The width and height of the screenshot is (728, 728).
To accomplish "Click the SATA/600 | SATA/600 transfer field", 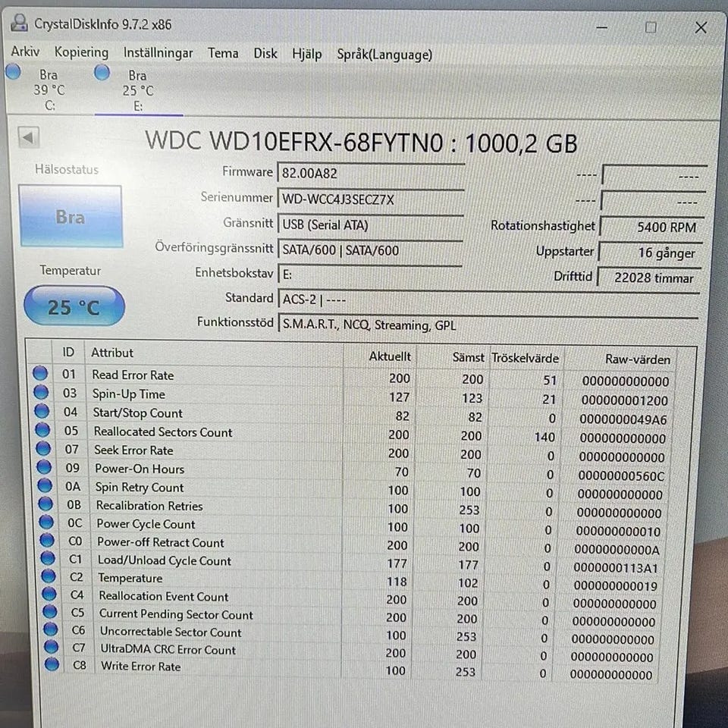I will click(371, 249).
